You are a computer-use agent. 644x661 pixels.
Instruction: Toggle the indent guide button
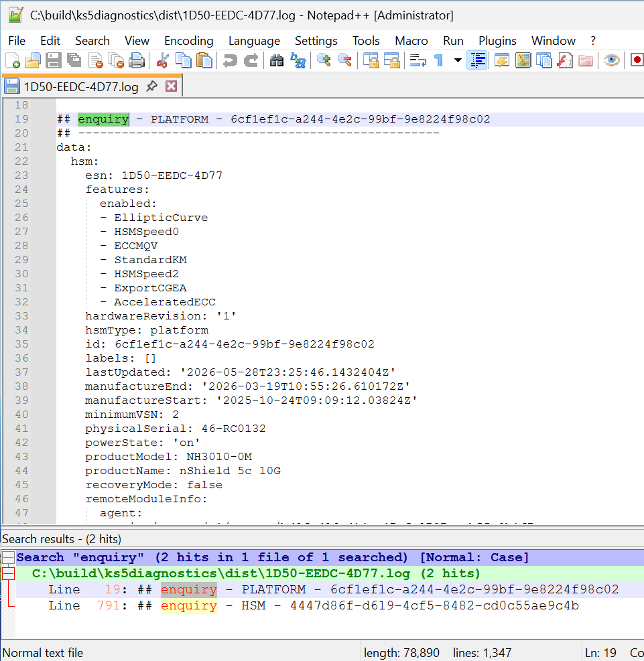pyautogui.click(x=477, y=61)
